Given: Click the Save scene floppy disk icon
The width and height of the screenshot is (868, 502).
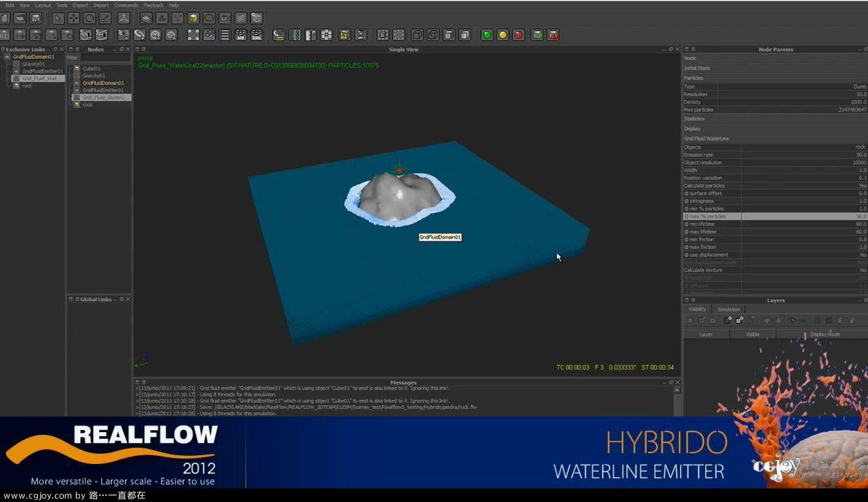Looking at the screenshot, I should pos(36,18).
